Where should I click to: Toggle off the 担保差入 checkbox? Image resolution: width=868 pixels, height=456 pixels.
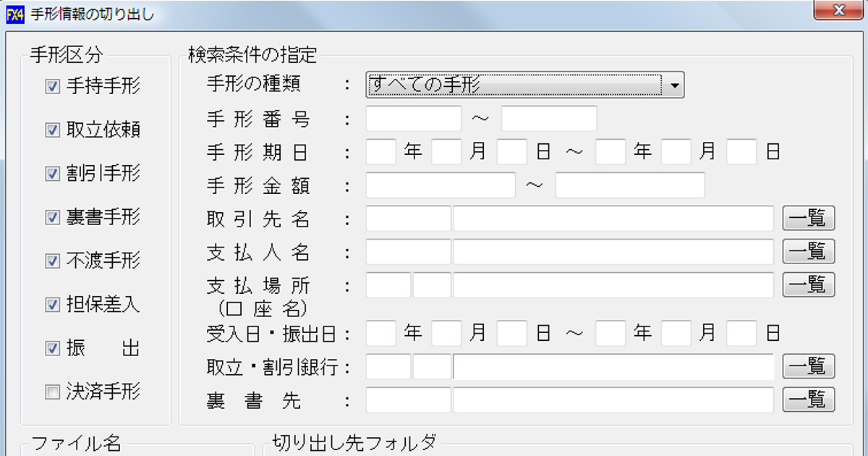point(52,305)
